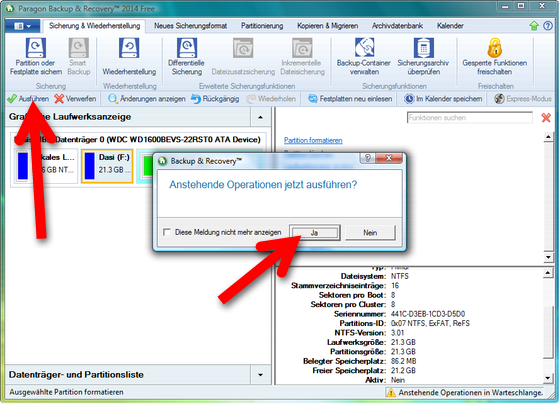Viewport: 560px width, 404px height.
Task: Click Im Kalender speichern
Action: [x=443, y=99]
